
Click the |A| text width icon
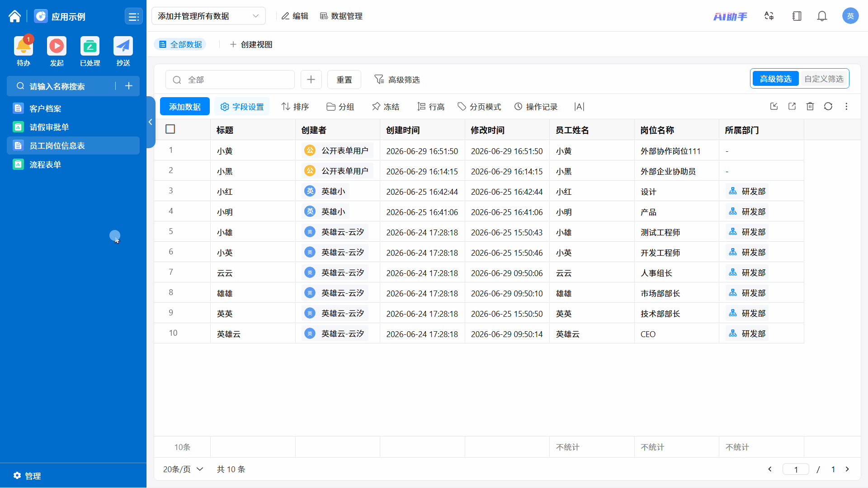pyautogui.click(x=579, y=107)
